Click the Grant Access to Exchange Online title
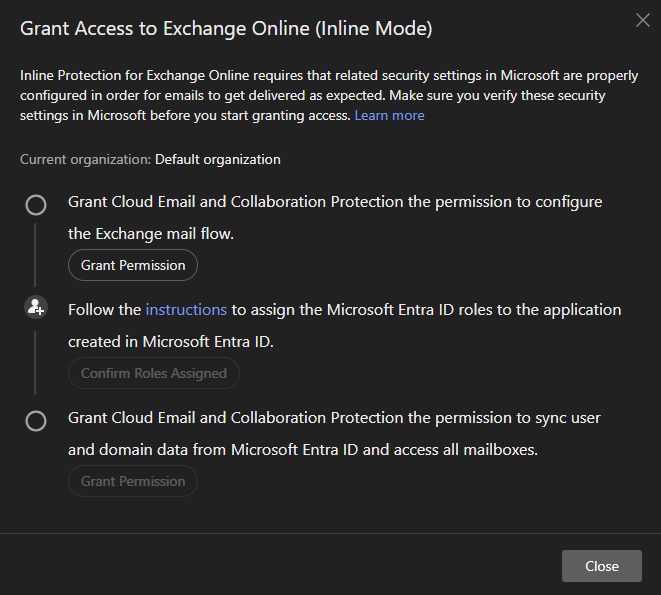Viewport: 661px width, 595px height. point(226,29)
